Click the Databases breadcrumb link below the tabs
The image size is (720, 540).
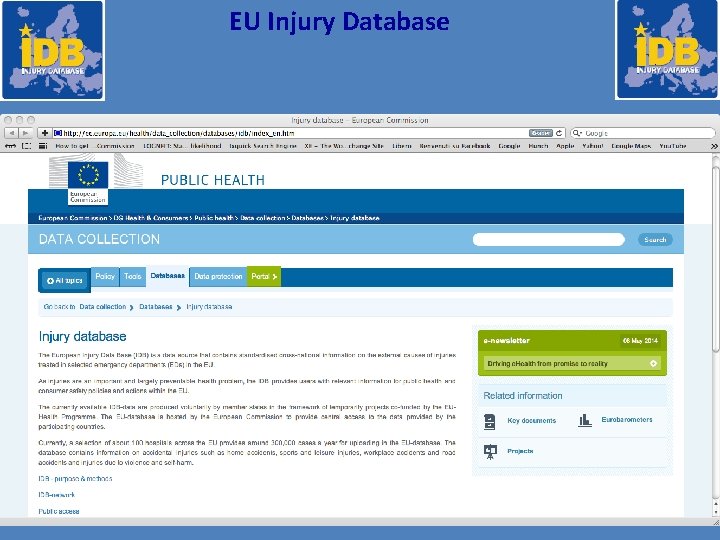click(156, 307)
